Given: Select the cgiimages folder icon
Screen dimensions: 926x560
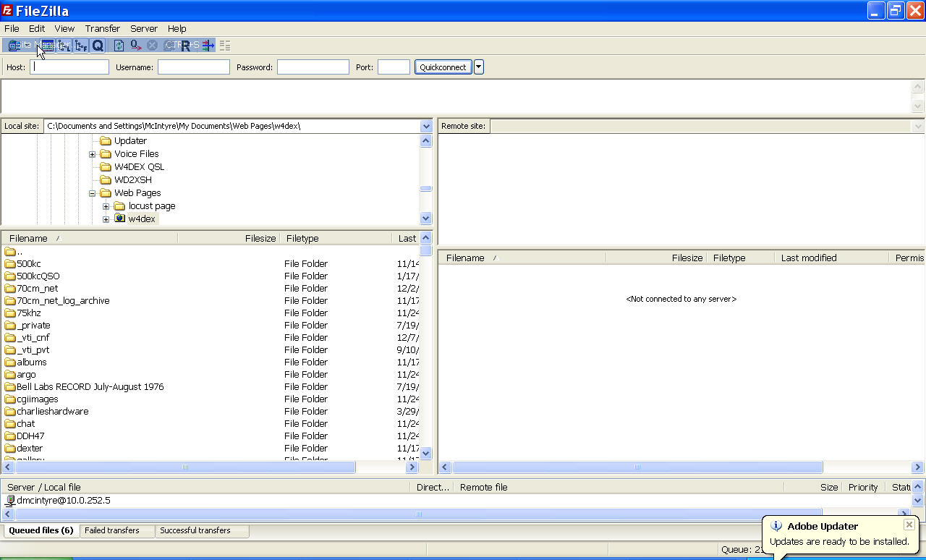Looking at the screenshot, I should [x=10, y=399].
